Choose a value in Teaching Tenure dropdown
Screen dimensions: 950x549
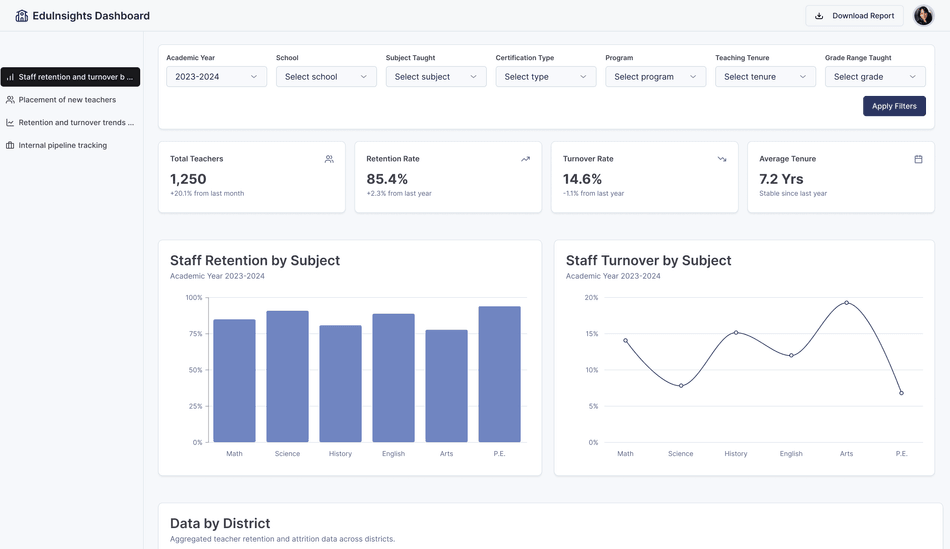point(765,77)
